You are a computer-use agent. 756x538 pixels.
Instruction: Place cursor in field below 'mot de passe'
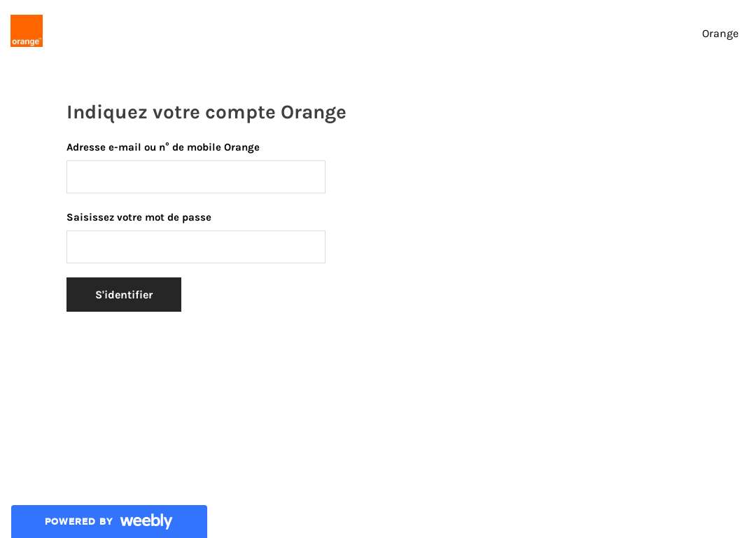(x=196, y=247)
